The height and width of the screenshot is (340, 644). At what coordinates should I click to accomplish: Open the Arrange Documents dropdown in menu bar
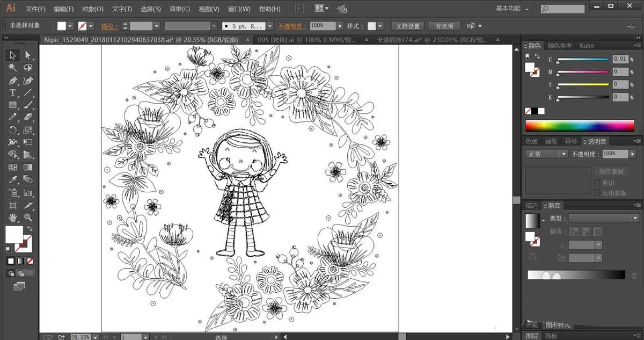click(x=321, y=9)
